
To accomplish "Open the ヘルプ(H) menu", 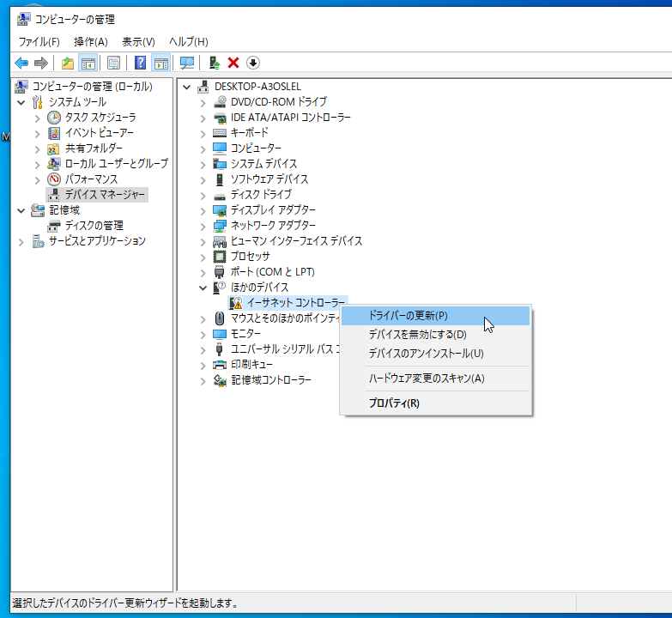I will (189, 41).
